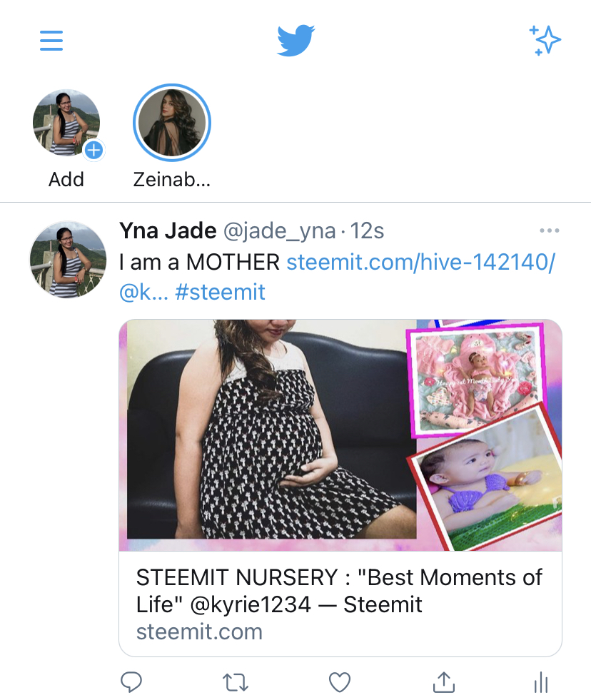
Task: Select the Add fleet label
Action: [x=66, y=180]
